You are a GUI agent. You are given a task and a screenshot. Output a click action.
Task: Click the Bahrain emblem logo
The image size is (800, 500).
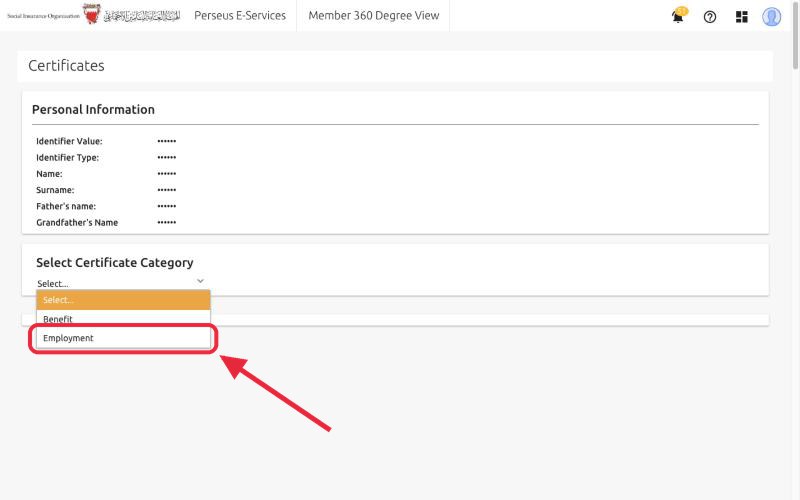(92, 14)
